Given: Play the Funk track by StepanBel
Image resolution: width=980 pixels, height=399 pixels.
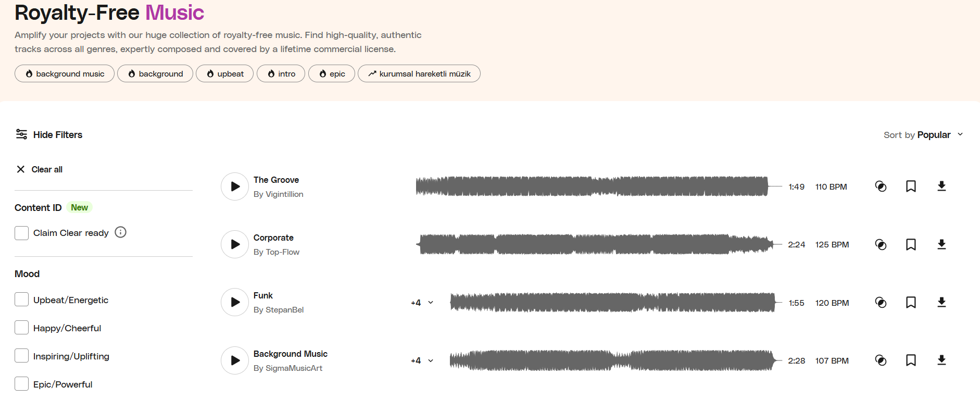Looking at the screenshot, I should 234,302.
